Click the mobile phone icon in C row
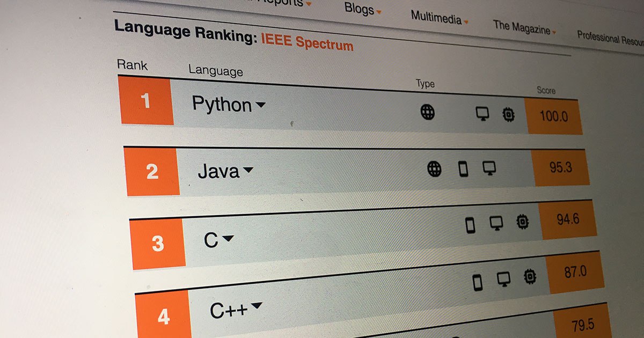 pos(471,225)
